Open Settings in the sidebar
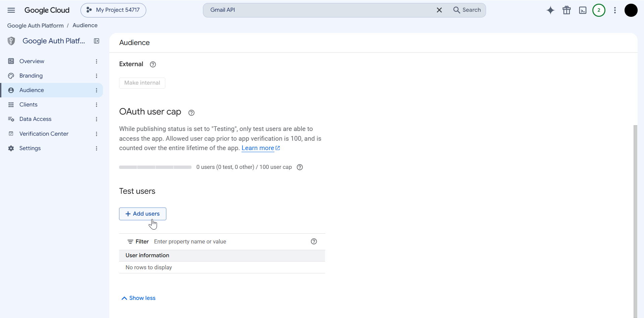644x318 pixels. pos(30,148)
